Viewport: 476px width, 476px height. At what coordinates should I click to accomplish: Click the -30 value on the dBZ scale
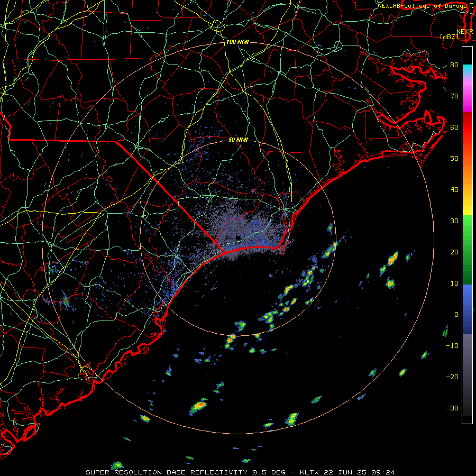point(452,408)
